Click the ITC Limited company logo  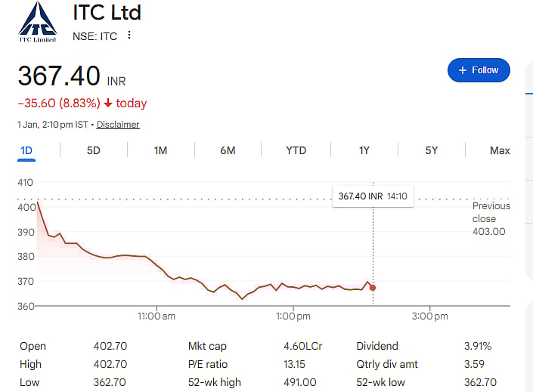point(38,23)
